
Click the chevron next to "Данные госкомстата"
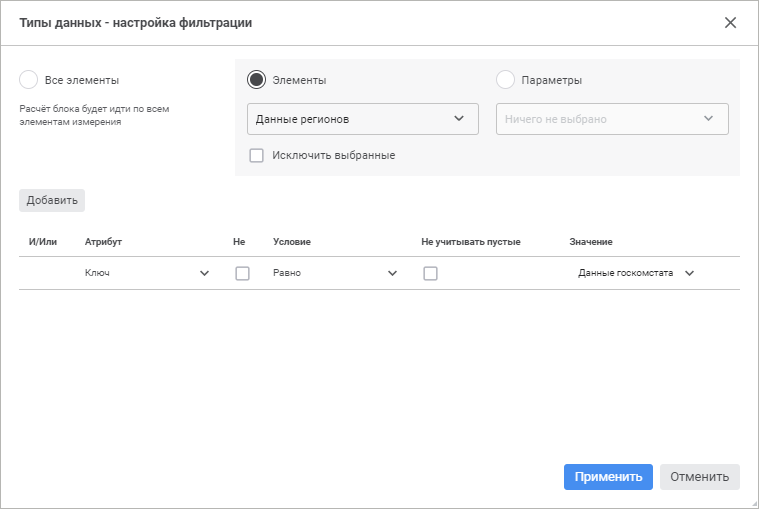click(689, 273)
